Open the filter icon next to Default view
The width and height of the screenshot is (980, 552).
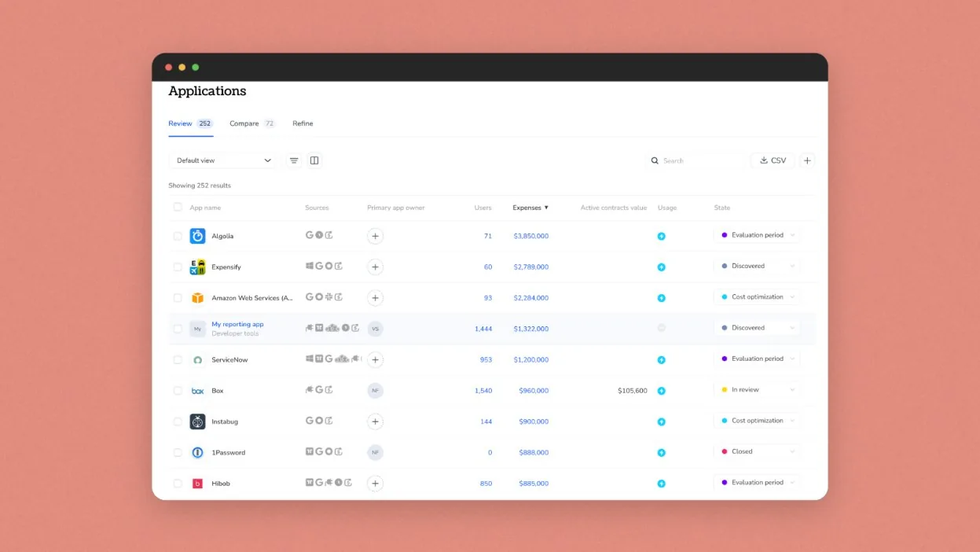pyautogui.click(x=294, y=160)
